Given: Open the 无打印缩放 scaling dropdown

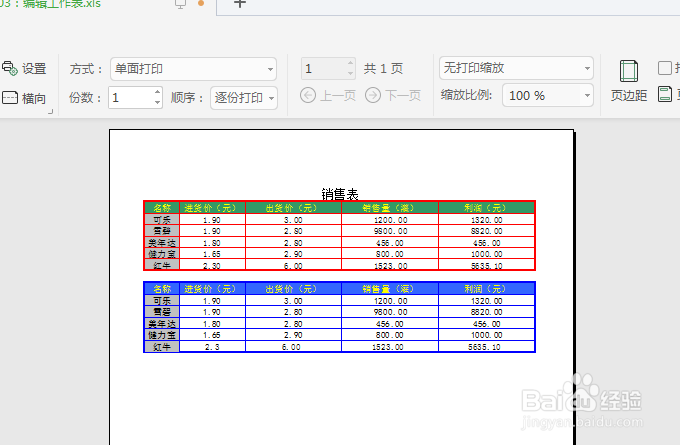Looking at the screenshot, I should [516, 68].
